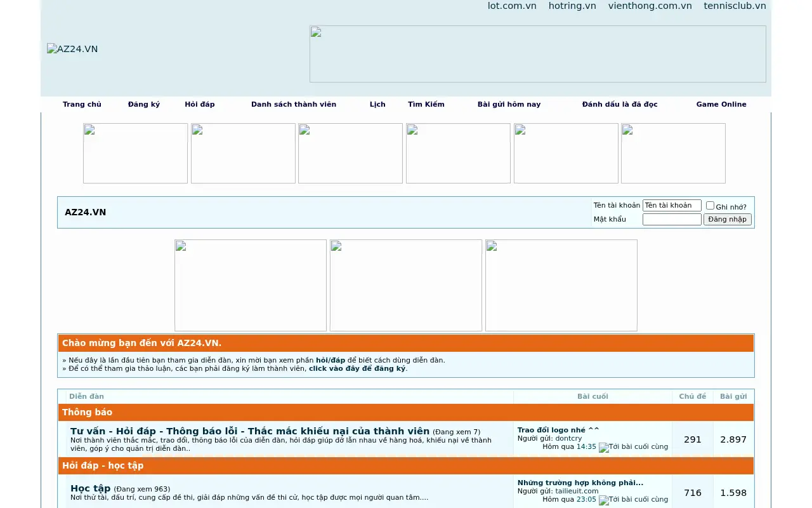812x508 pixels.
Task: Open last post icon next to 14:35
Action: point(633,447)
